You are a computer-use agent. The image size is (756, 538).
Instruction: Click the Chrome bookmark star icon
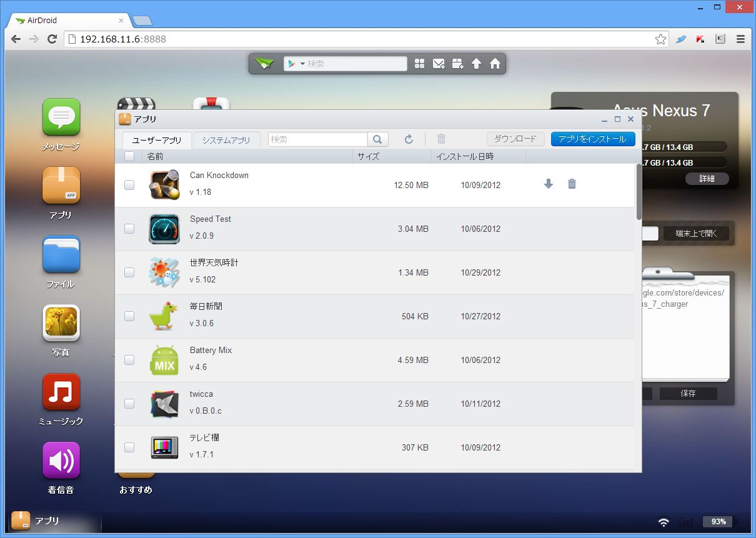point(660,39)
